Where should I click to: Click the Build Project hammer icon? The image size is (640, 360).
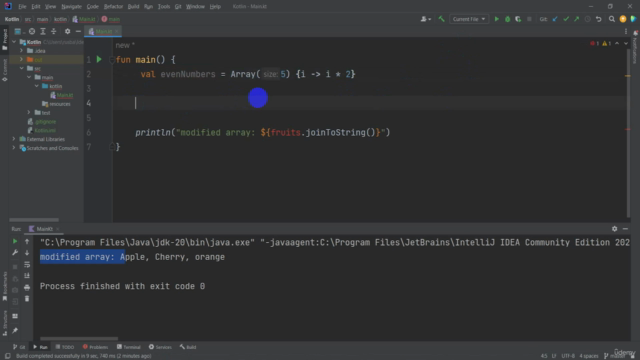coord(441,19)
